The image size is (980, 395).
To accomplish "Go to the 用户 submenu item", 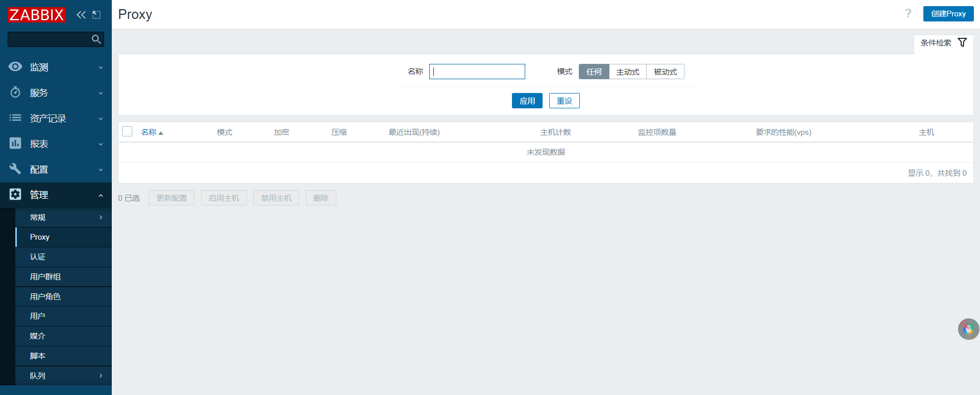I will [63, 316].
